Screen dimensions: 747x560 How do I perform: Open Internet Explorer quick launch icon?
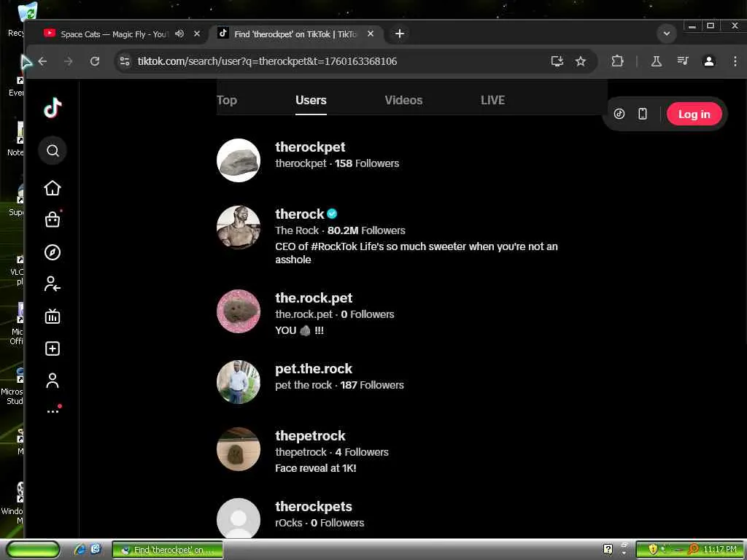(x=79, y=550)
